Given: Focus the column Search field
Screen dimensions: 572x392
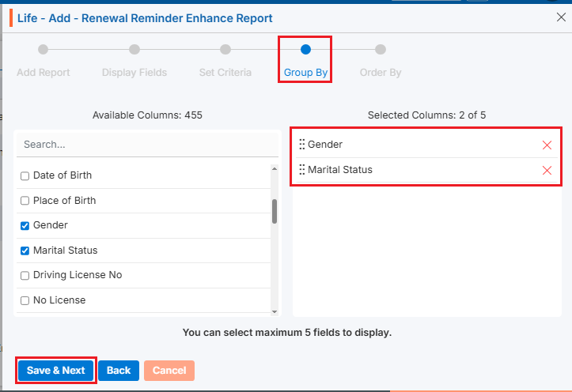Looking at the screenshot, I should tap(147, 145).
